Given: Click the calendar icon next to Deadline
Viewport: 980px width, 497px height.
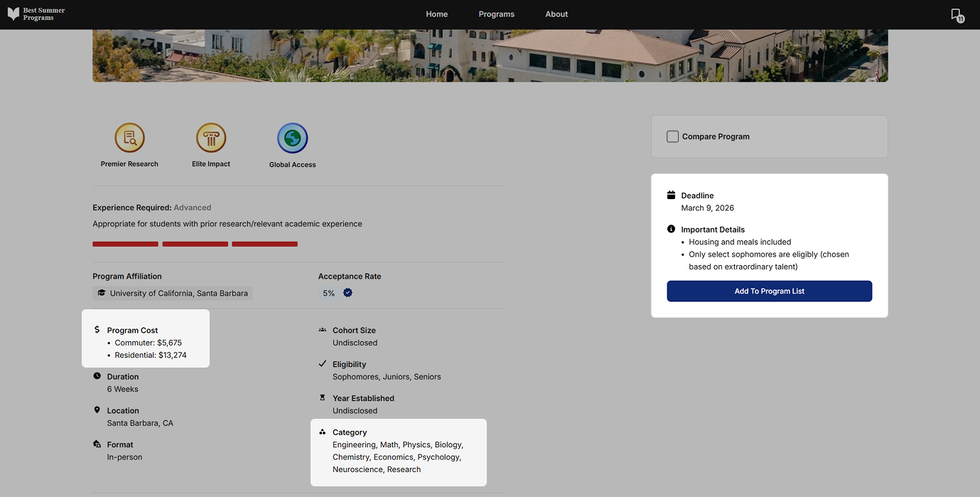Looking at the screenshot, I should click(x=672, y=195).
